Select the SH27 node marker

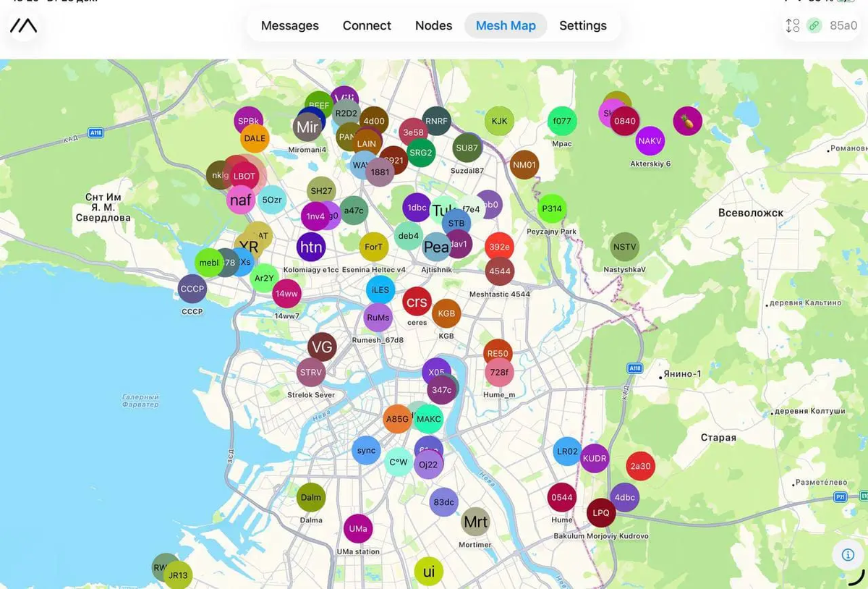(321, 191)
